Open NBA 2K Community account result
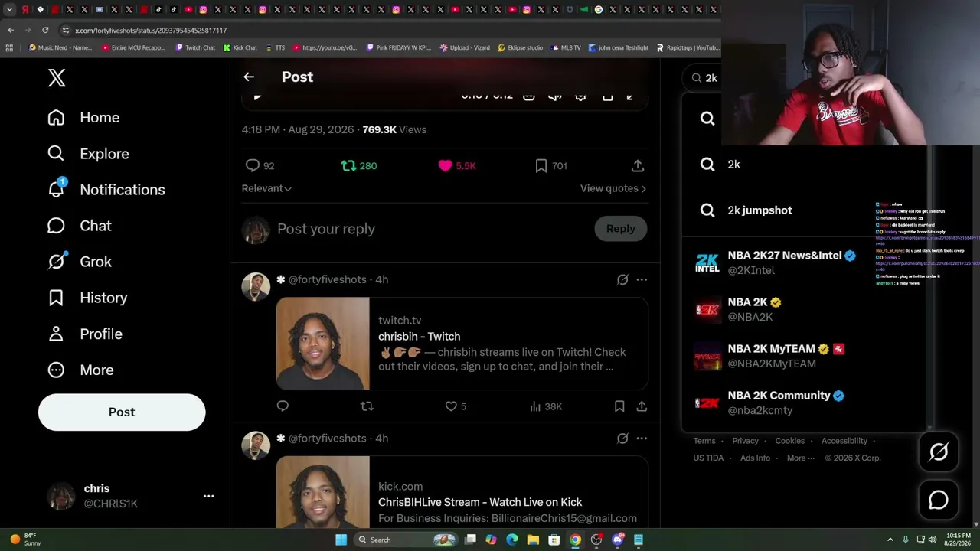The image size is (980, 551). click(x=804, y=403)
